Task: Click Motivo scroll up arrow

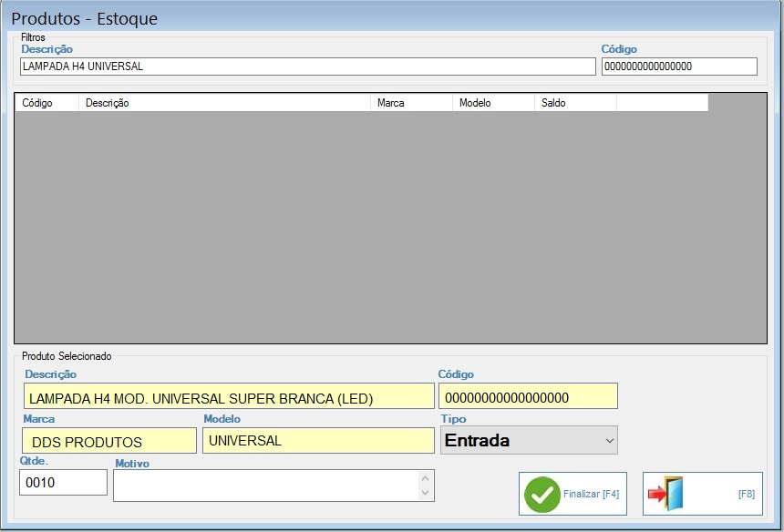Action: (425, 478)
